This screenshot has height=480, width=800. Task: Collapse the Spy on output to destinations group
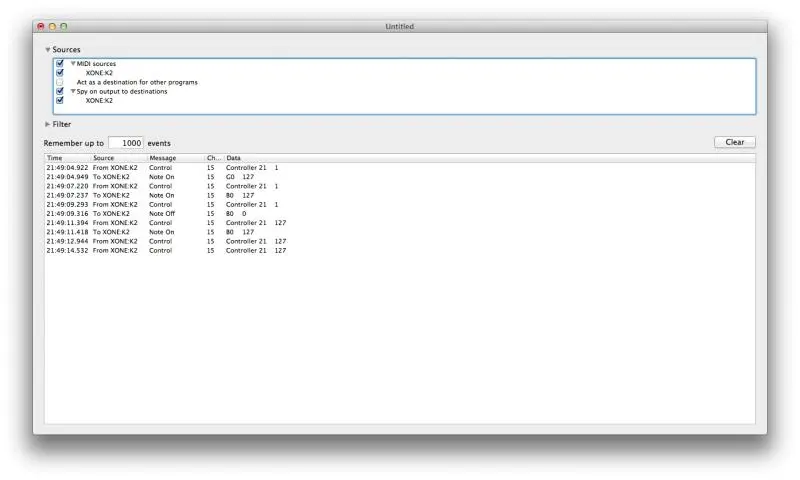click(x=73, y=91)
